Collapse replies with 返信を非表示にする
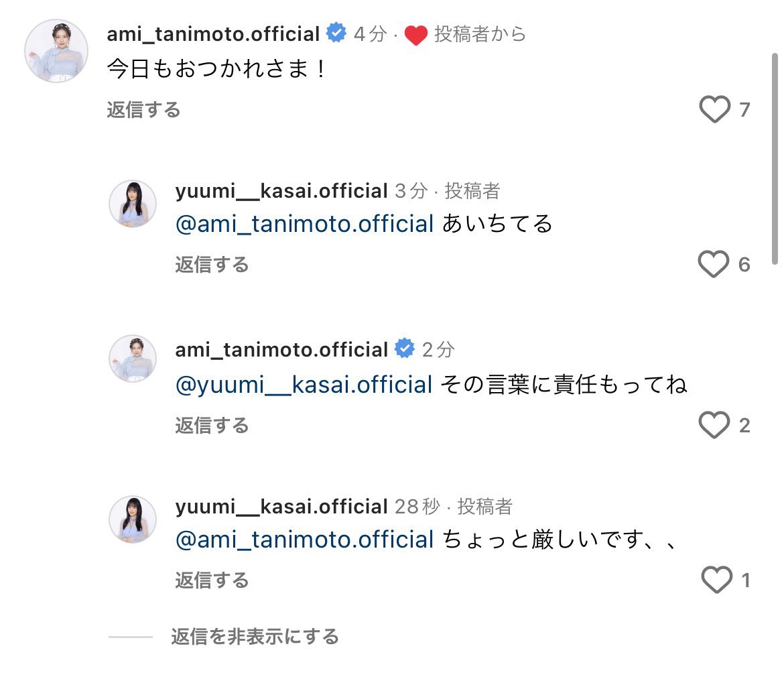The image size is (784, 683). tap(255, 637)
